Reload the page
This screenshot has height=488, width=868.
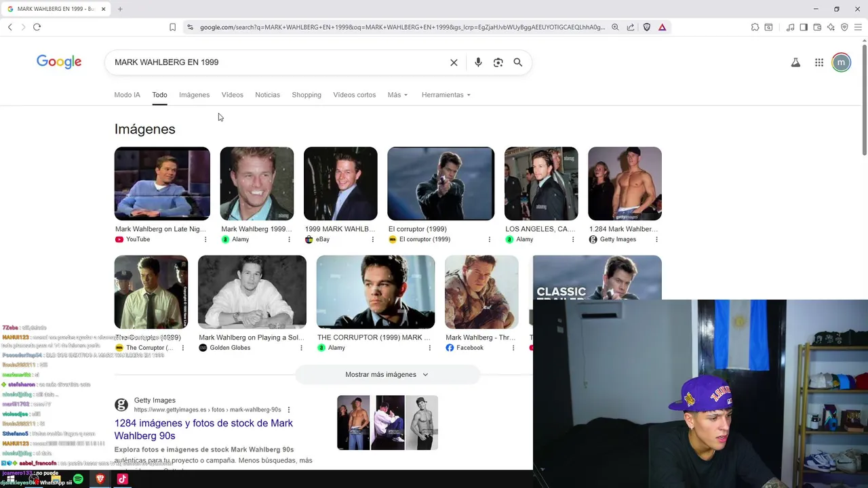(37, 27)
